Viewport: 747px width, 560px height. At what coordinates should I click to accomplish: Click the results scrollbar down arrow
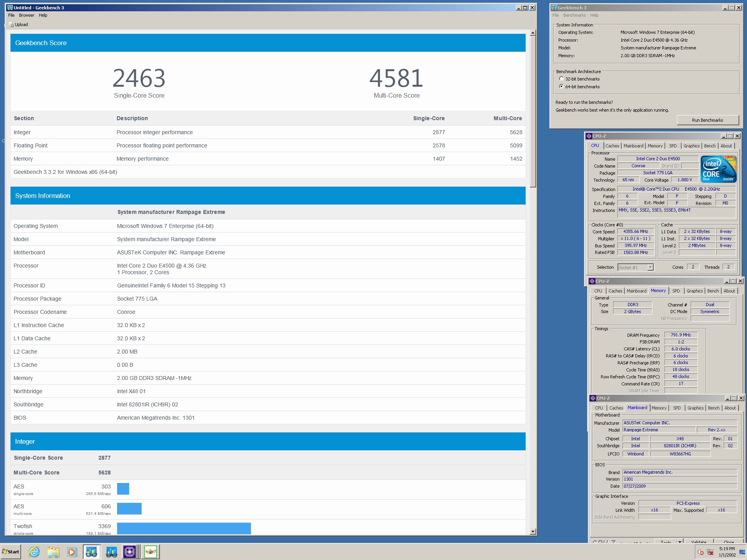coord(533,532)
